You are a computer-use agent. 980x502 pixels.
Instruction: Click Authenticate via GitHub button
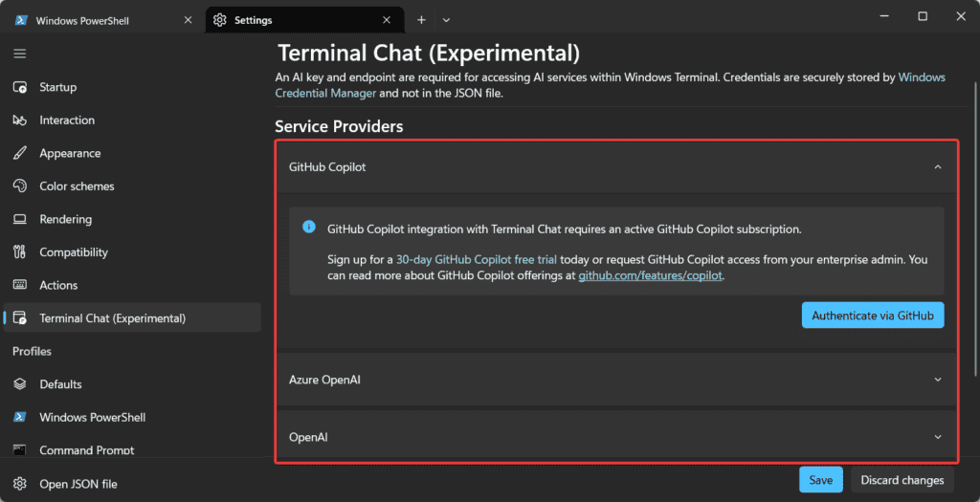(873, 316)
